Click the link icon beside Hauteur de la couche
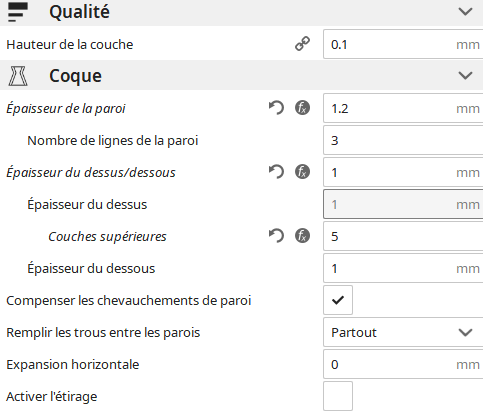The width and height of the screenshot is (483, 412). point(302,44)
